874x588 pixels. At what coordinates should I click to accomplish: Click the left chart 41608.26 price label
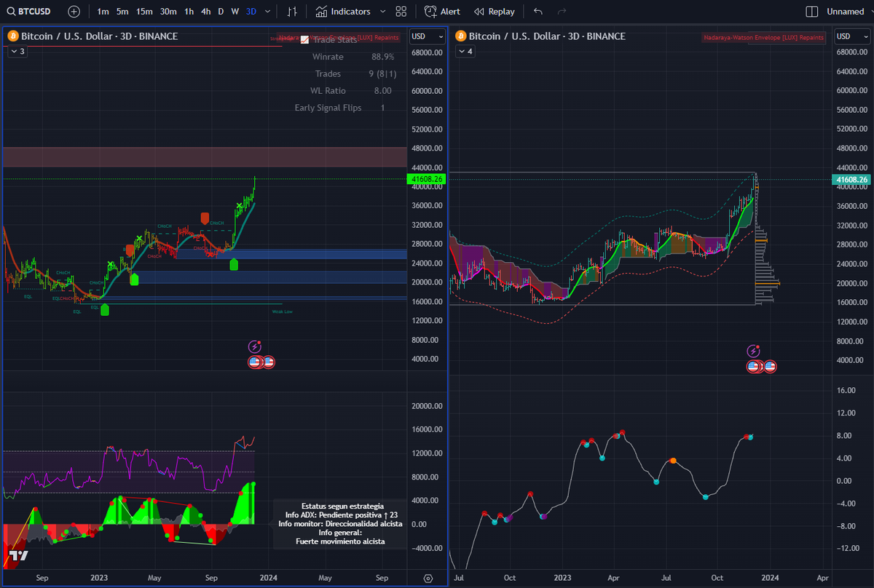[427, 179]
